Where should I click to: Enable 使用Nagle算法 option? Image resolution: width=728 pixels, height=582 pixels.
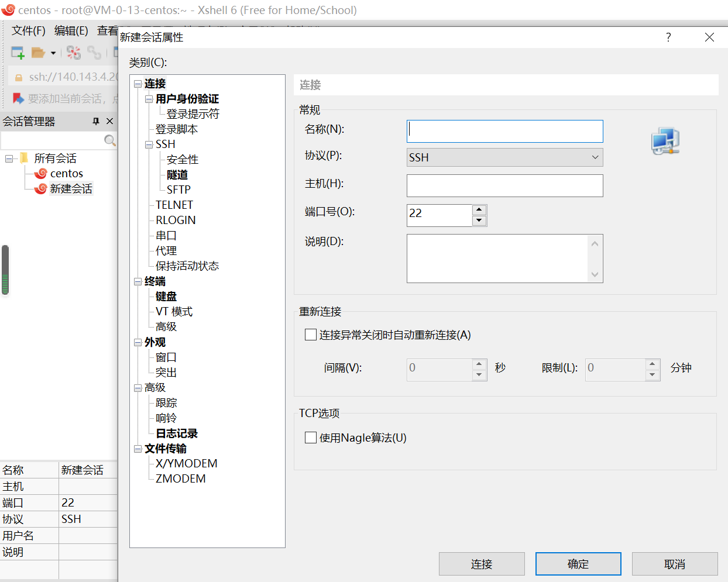click(311, 438)
